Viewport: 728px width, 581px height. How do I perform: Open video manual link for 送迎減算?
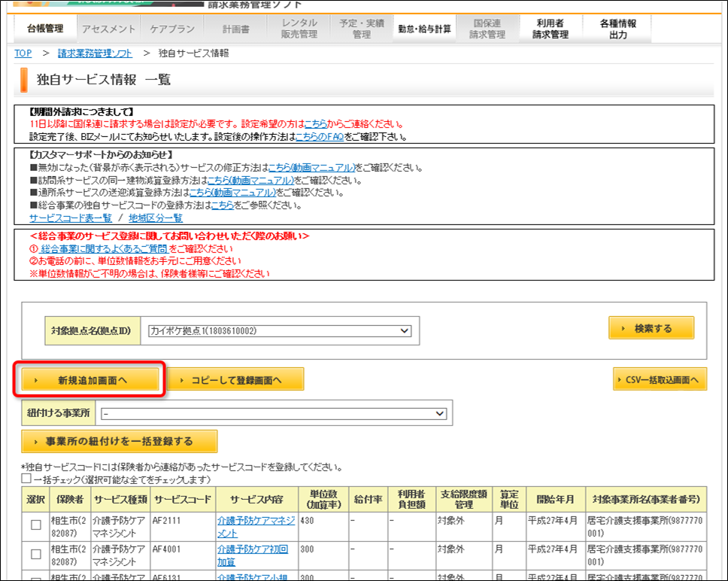pos(233,192)
